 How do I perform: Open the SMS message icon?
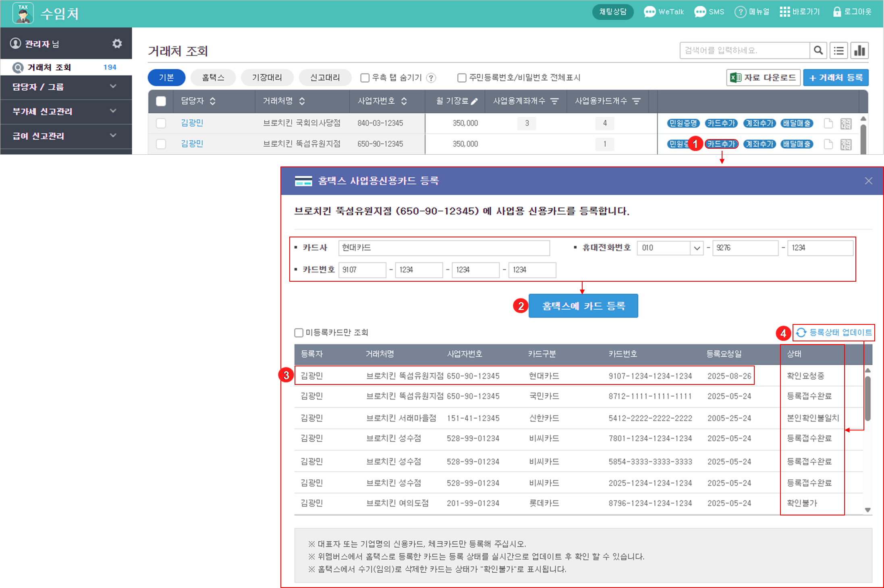pyautogui.click(x=700, y=12)
